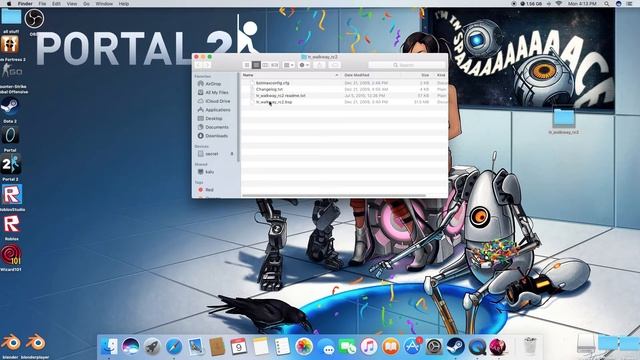This screenshot has height=360, width=640.
Task: Click the Edit Tags toolbar button
Action: point(335,65)
